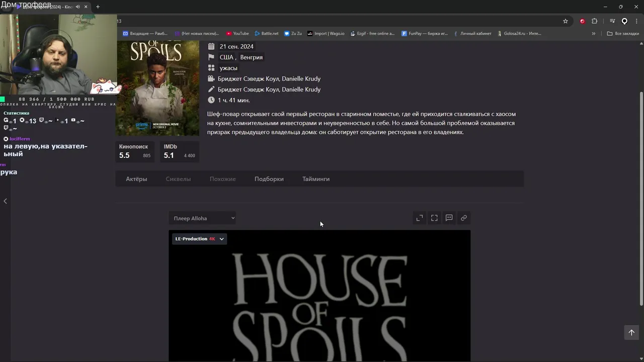The width and height of the screenshot is (644, 362).
Task: Bookmark this page with the star icon
Action: click(566, 21)
